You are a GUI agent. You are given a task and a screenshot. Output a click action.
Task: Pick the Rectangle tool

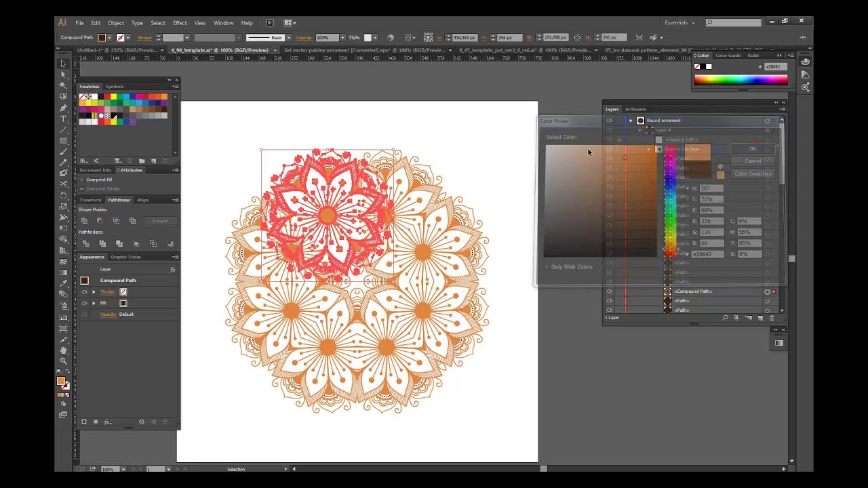pyautogui.click(x=64, y=140)
